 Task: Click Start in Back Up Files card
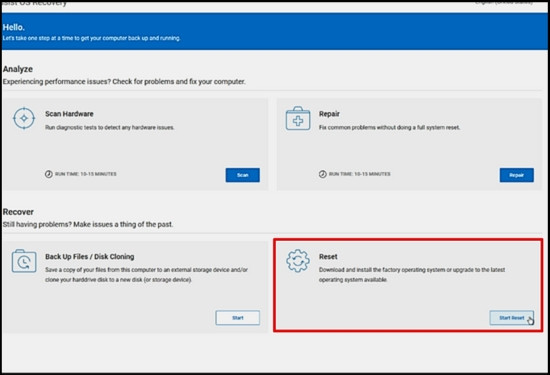click(x=238, y=318)
